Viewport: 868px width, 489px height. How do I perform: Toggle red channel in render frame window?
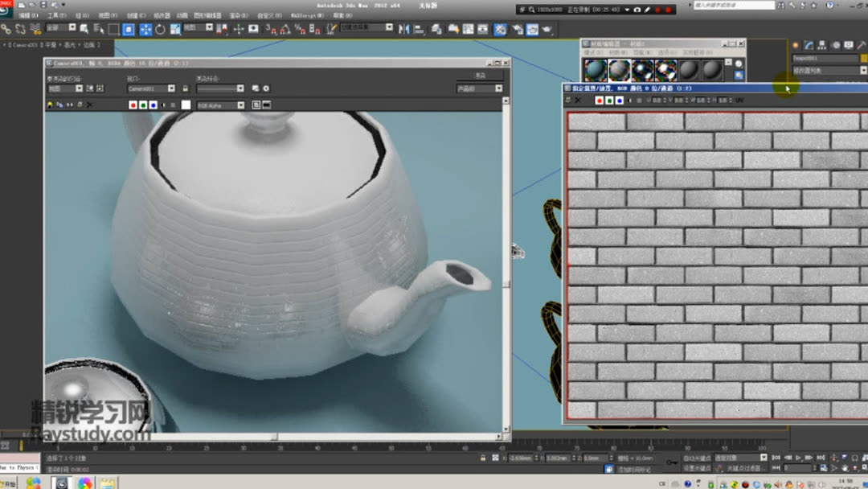(x=133, y=105)
